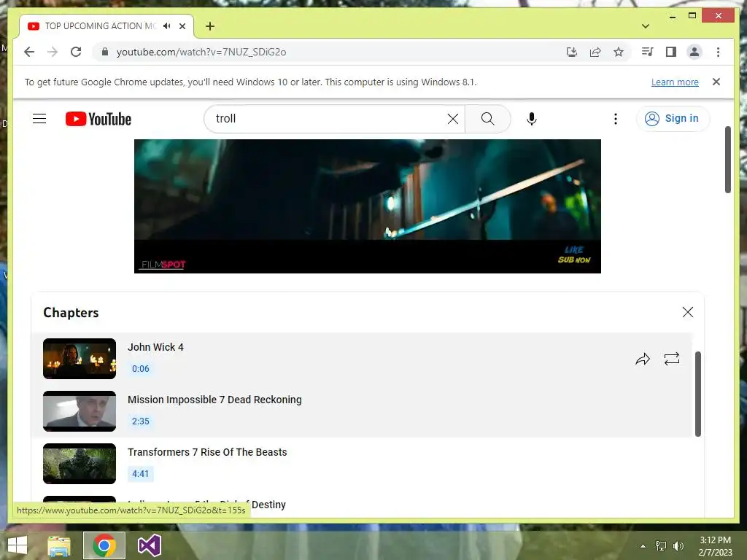Expand the tab search chevron
747x560 pixels.
pos(646,26)
